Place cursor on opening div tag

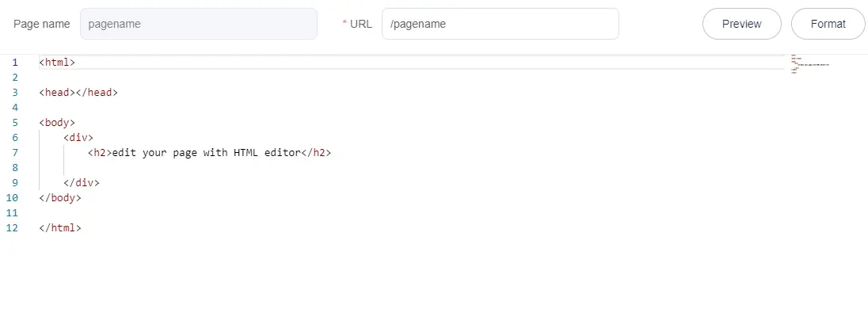pyautogui.click(x=78, y=137)
